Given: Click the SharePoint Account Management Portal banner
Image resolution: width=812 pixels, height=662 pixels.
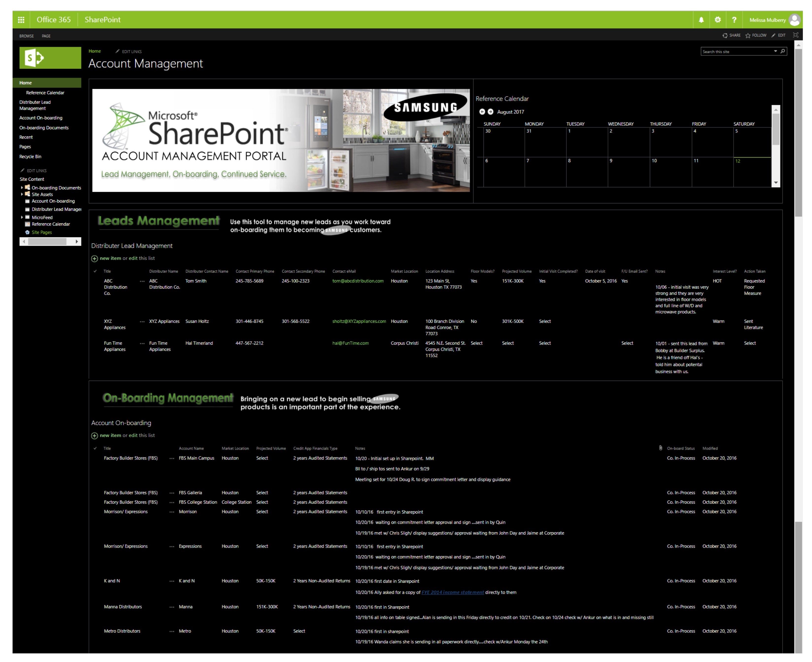Looking at the screenshot, I should click(x=281, y=140).
